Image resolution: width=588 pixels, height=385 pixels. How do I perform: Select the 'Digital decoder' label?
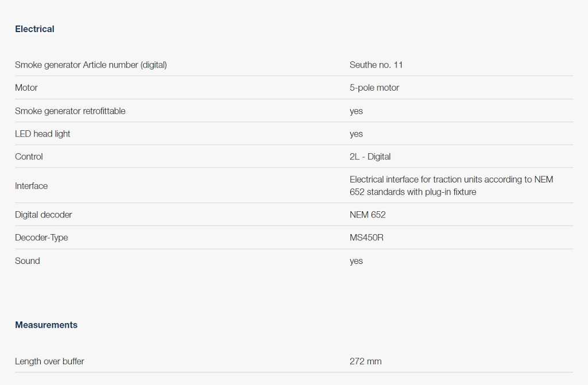coord(44,215)
